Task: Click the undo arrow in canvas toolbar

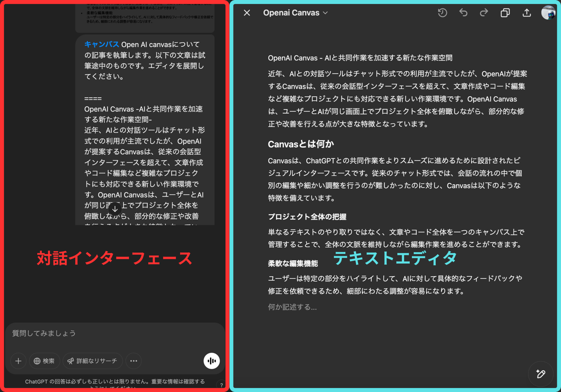Action: coord(463,13)
